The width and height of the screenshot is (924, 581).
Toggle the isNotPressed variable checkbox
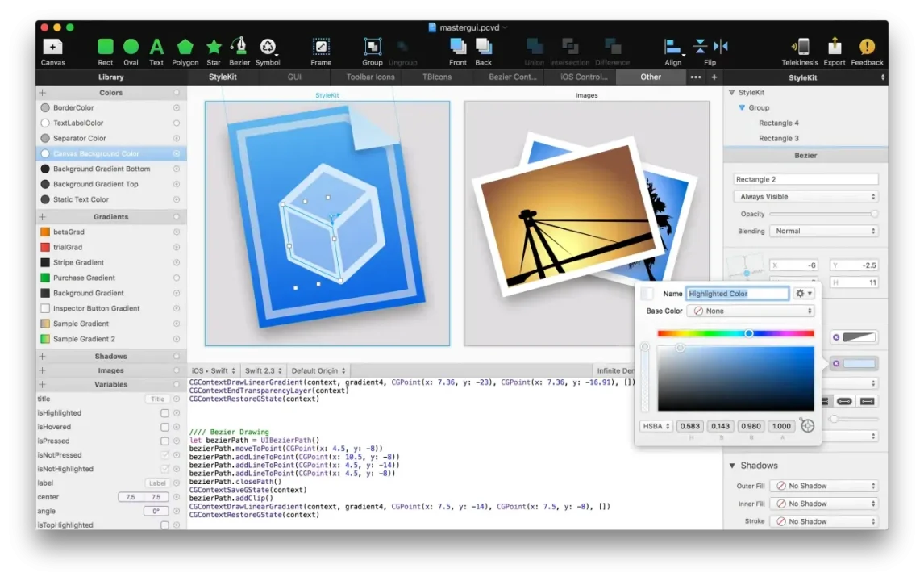165,455
